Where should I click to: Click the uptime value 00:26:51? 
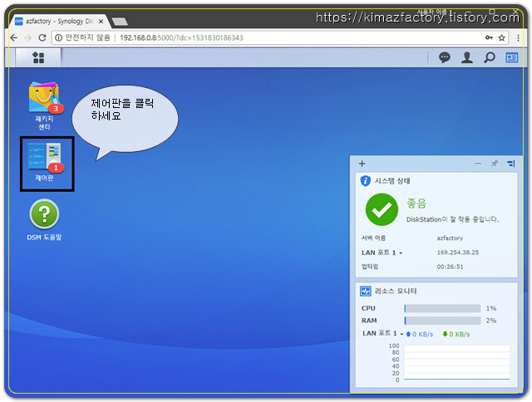point(450,267)
